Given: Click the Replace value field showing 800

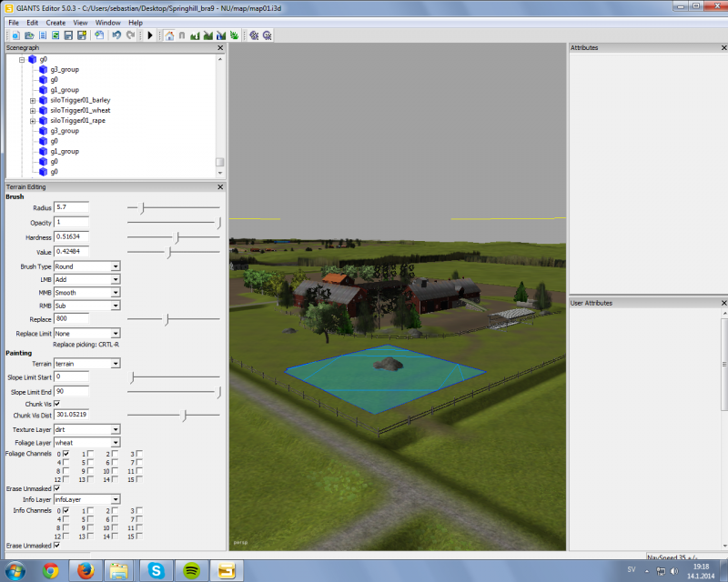Looking at the screenshot, I should tap(72, 318).
